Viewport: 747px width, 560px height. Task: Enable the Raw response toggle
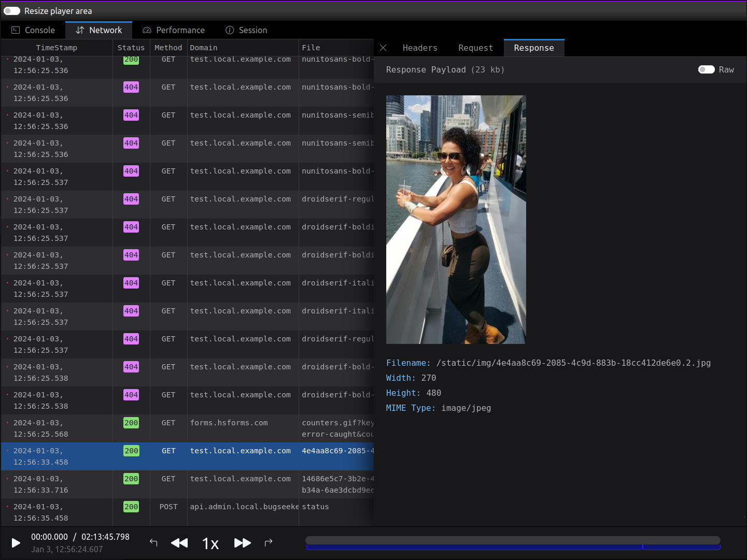706,69
